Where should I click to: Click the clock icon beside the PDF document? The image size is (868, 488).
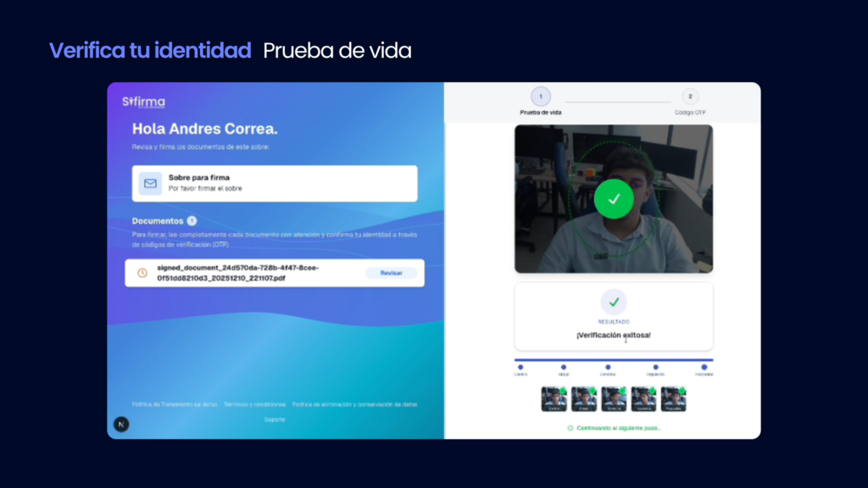click(x=142, y=273)
